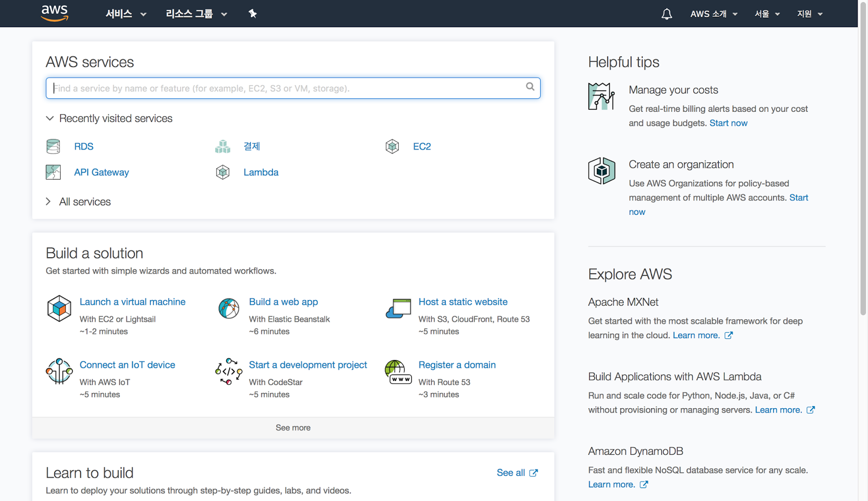Click the EC2 service icon
The width and height of the screenshot is (868, 501).
pos(392,146)
